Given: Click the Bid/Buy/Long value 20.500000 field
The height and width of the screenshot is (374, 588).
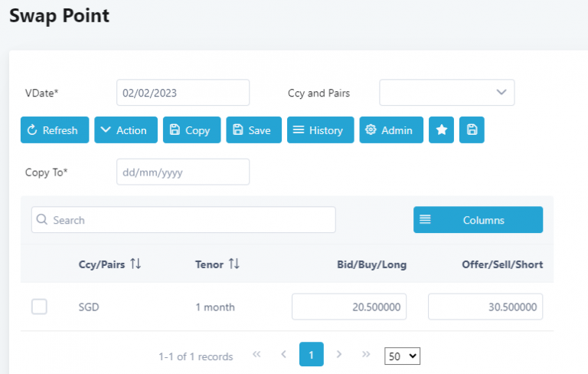Looking at the screenshot, I should click(x=349, y=307).
